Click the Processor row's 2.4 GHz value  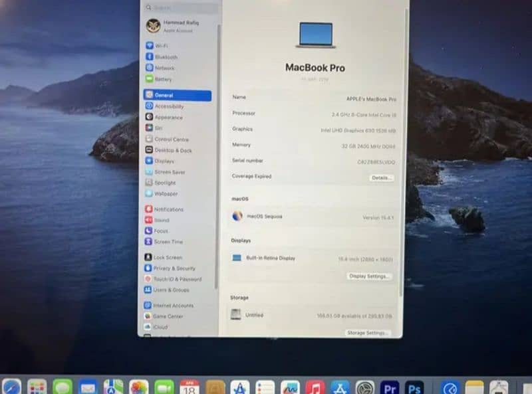364,115
